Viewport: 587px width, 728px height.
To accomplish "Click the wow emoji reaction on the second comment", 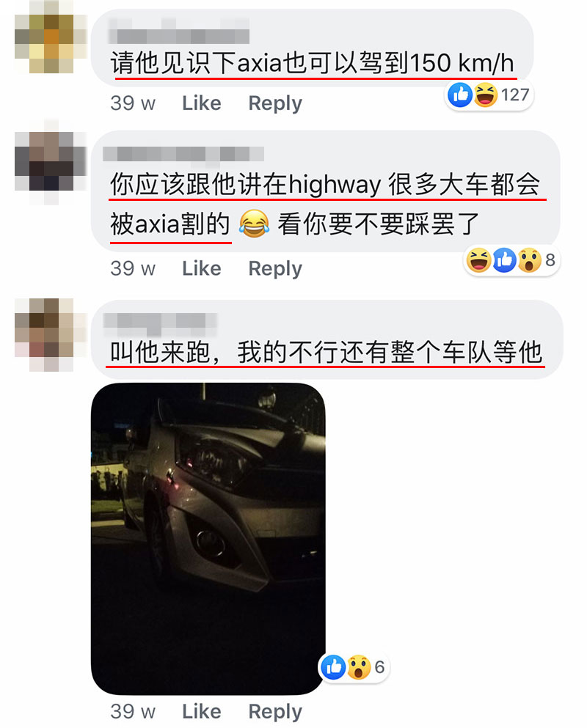I will click(x=529, y=260).
